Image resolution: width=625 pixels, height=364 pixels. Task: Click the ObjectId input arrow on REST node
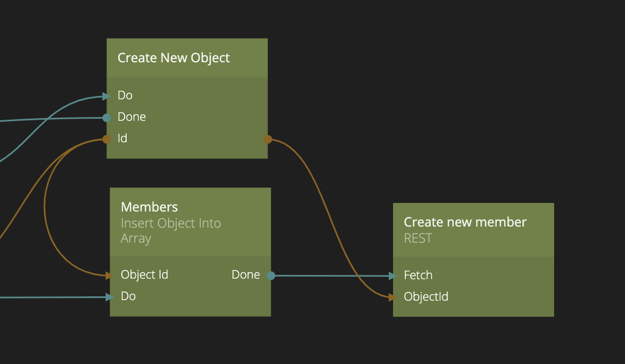394,297
